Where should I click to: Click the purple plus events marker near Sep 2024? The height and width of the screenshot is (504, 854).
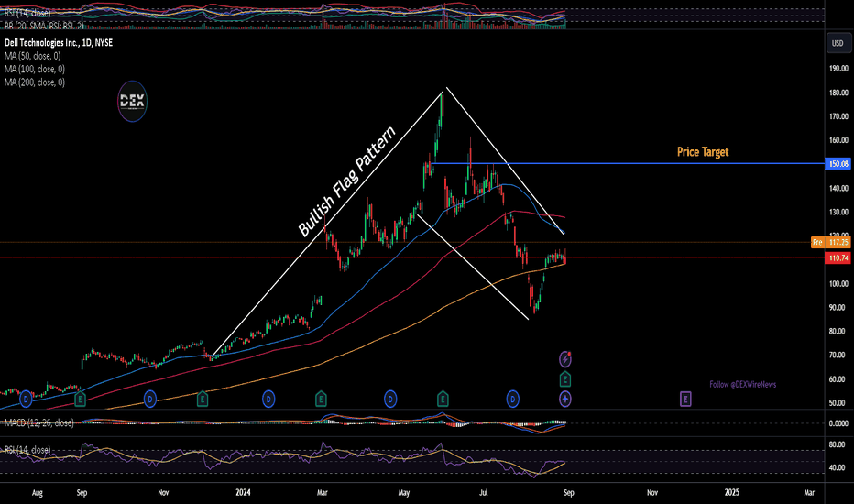tap(565, 400)
